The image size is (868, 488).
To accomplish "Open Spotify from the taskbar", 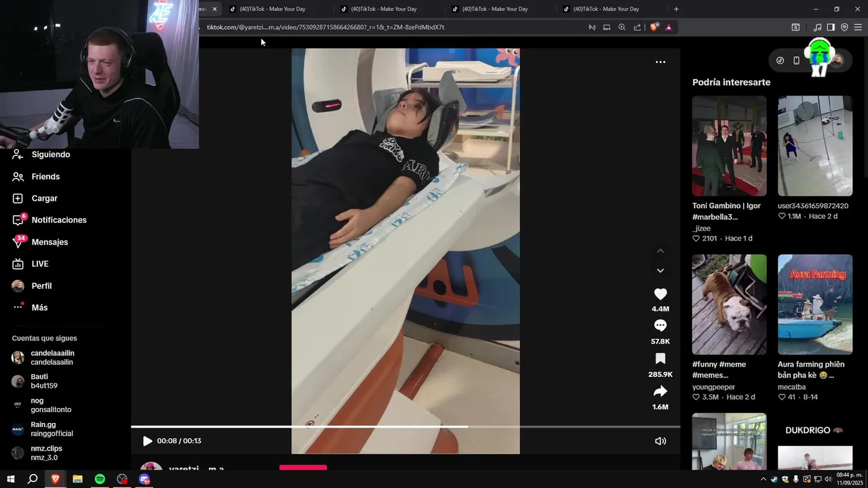I will coord(100,479).
